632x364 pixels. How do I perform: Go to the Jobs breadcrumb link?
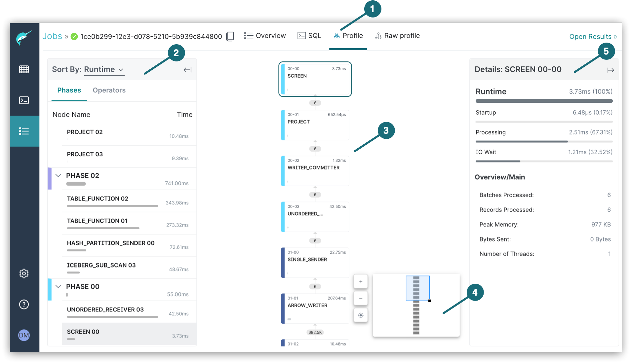point(52,36)
